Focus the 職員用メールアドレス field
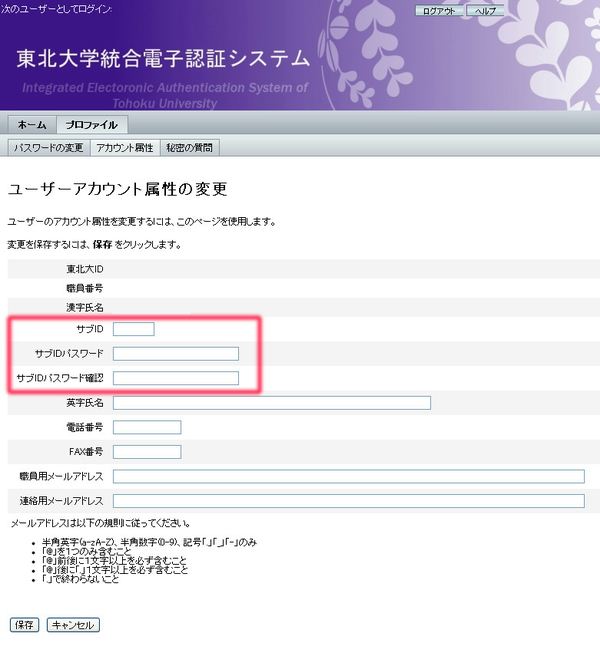Viewport: 600px width, 666px height. [x=349, y=477]
